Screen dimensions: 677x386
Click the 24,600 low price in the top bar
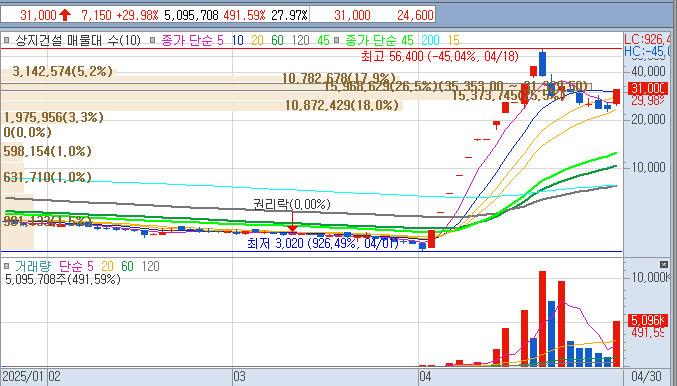pyautogui.click(x=415, y=16)
